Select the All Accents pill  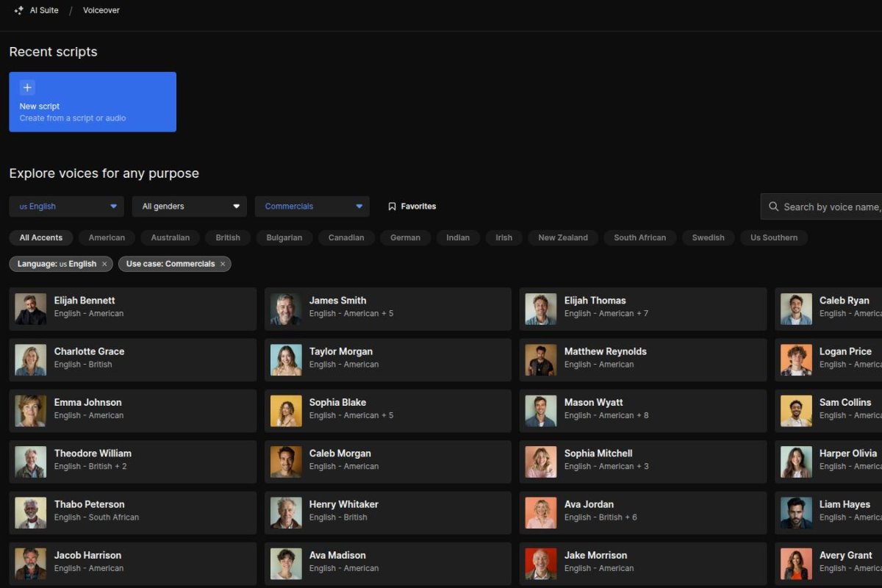click(41, 237)
